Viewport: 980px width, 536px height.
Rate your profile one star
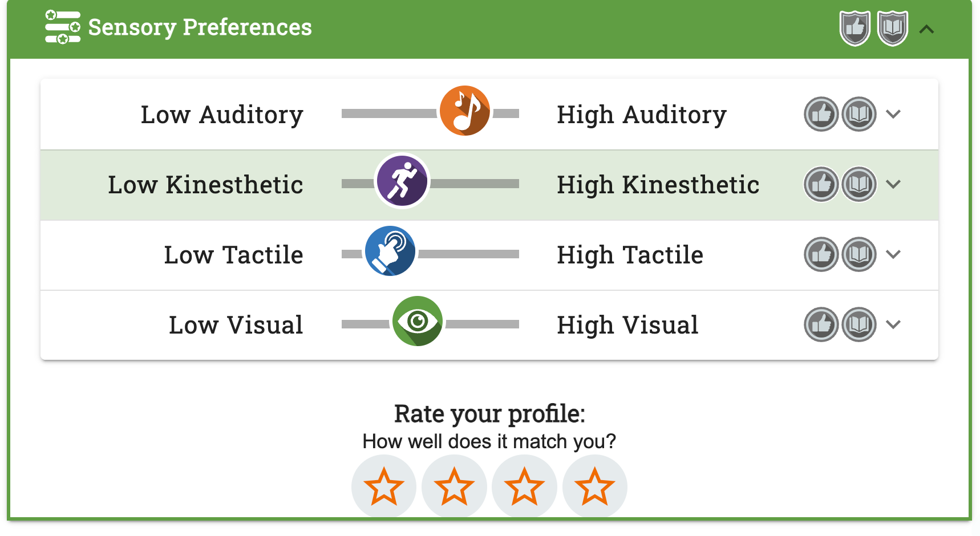click(384, 486)
